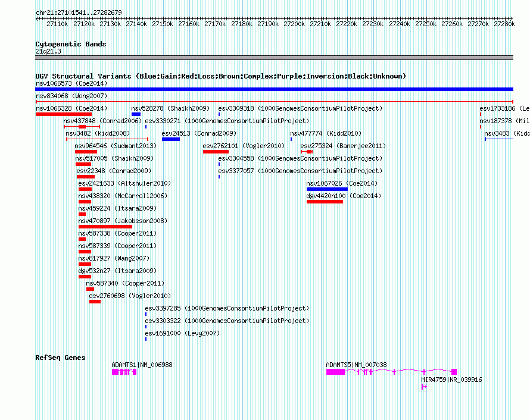This screenshot has width=530, height=420.
Task: Click the ADAMTS1 magenta gene glyph
Action: (x=124, y=372)
